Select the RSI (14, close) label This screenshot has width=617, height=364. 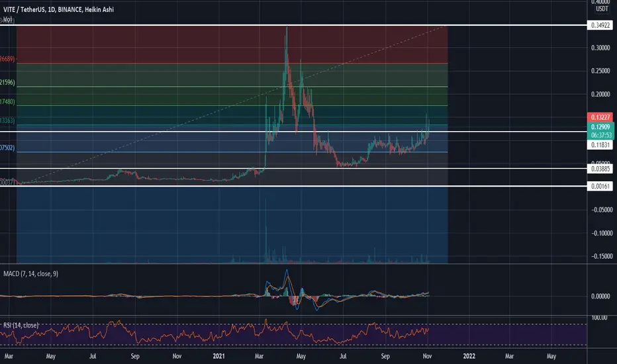pos(21,326)
